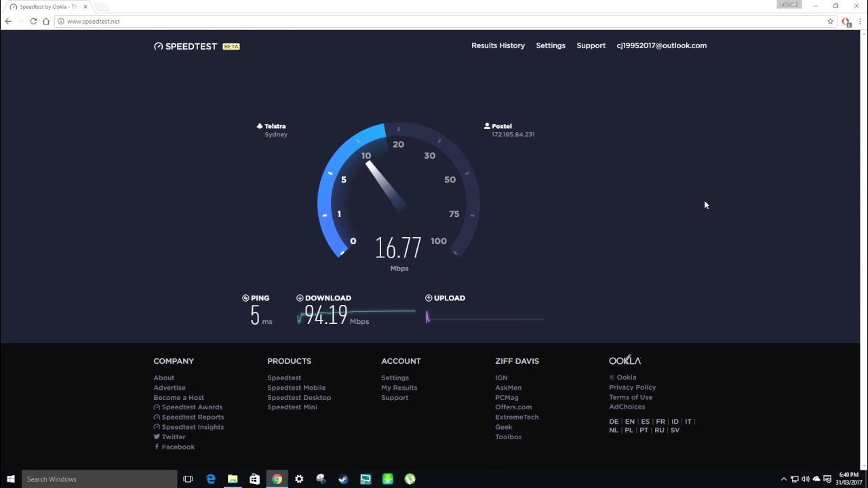Open Microsoft Edge from taskbar
The width and height of the screenshot is (868, 488).
tap(211, 479)
